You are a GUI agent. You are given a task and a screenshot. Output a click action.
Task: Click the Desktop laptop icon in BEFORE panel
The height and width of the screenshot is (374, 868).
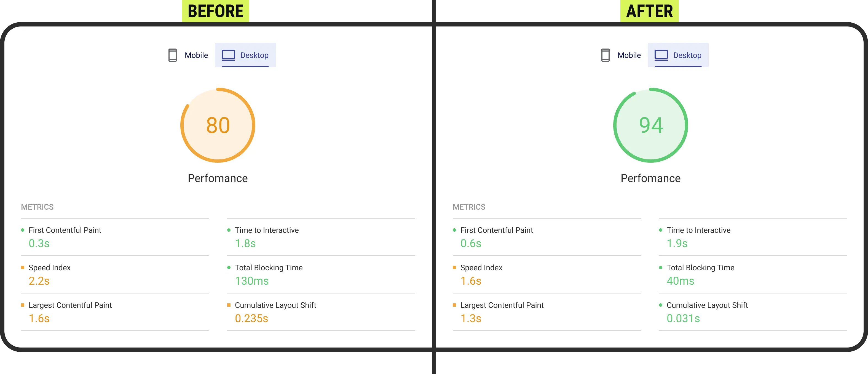click(x=228, y=55)
